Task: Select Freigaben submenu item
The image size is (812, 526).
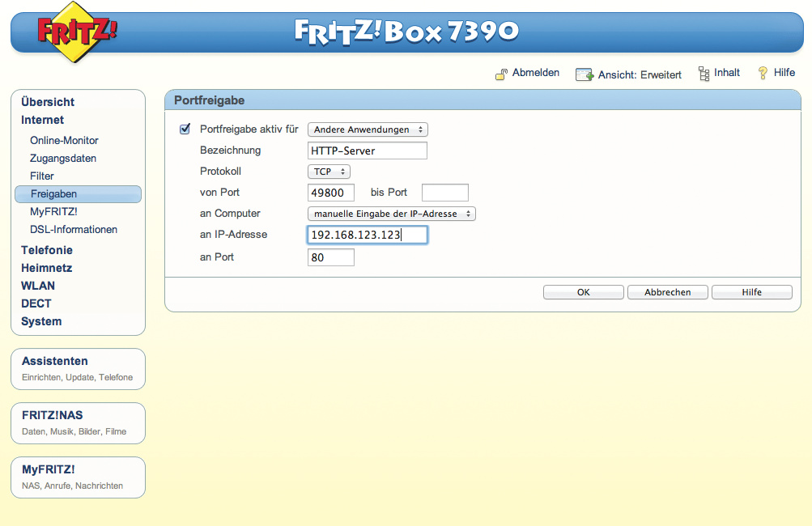Action: [x=79, y=194]
